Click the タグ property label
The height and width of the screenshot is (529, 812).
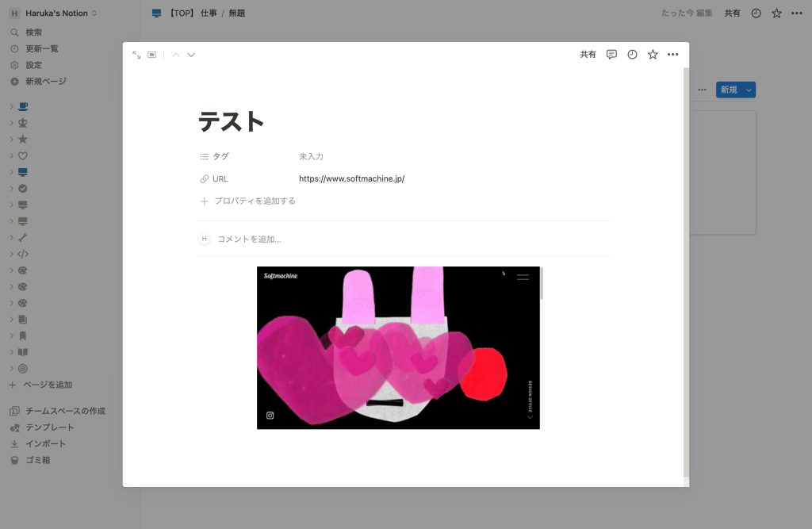click(214, 156)
